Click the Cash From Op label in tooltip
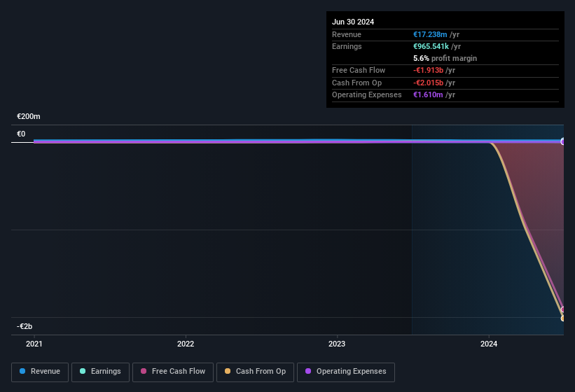 pyautogui.click(x=356, y=83)
